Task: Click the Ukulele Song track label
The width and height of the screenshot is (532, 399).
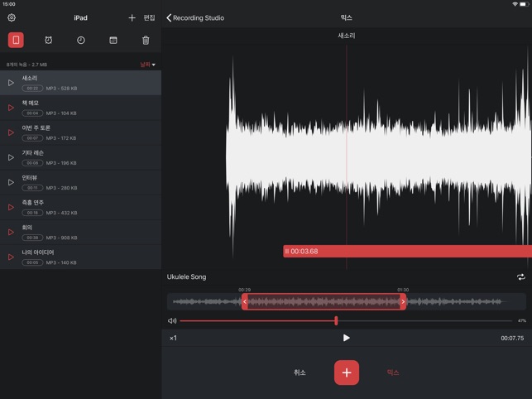Action: click(x=186, y=276)
